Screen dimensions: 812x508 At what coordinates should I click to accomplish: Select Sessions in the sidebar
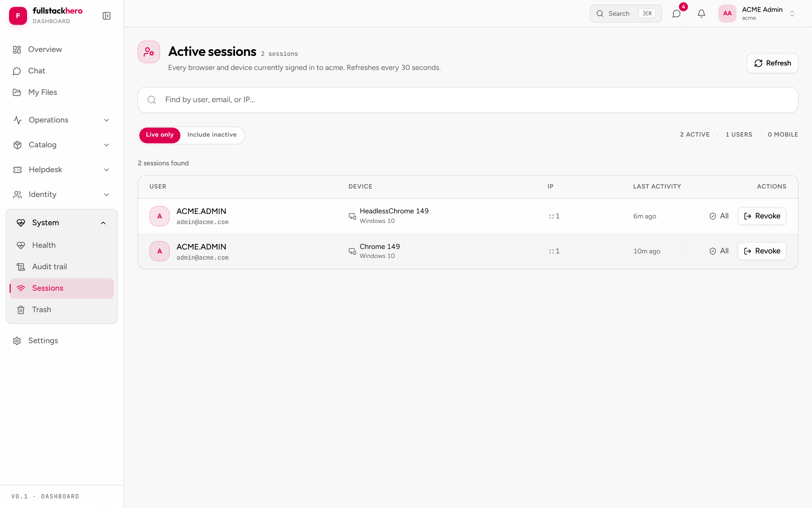coord(62,288)
